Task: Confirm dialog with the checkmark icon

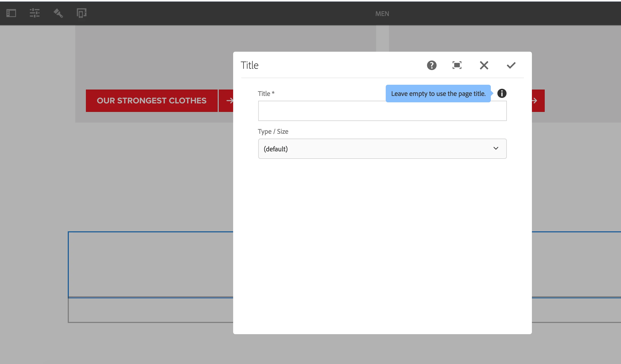Action: (511, 65)
